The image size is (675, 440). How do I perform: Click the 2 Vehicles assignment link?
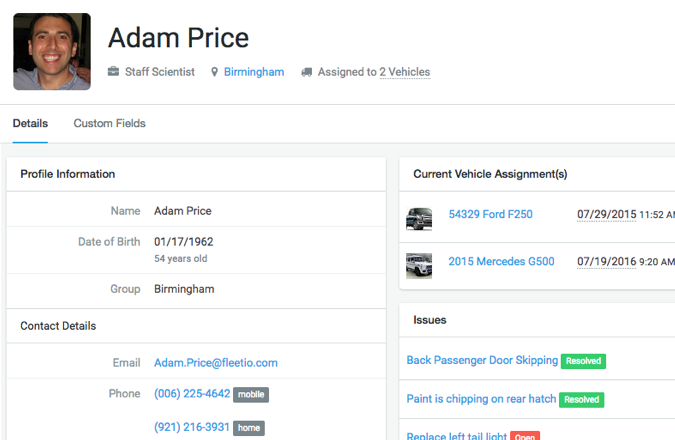click(x=404, y=72)
